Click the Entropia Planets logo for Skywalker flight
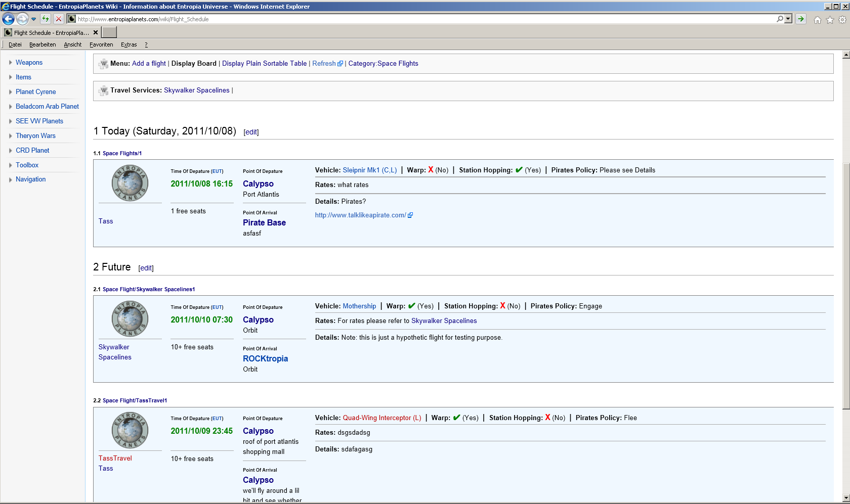This screenshot has height=504, width=850. (130, 319)
